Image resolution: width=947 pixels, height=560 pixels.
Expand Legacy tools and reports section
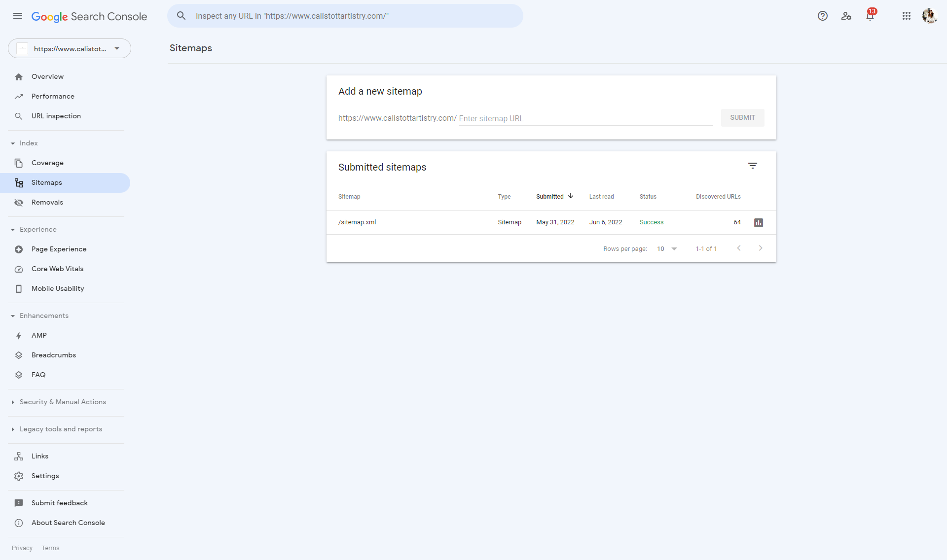click(13, 429)
